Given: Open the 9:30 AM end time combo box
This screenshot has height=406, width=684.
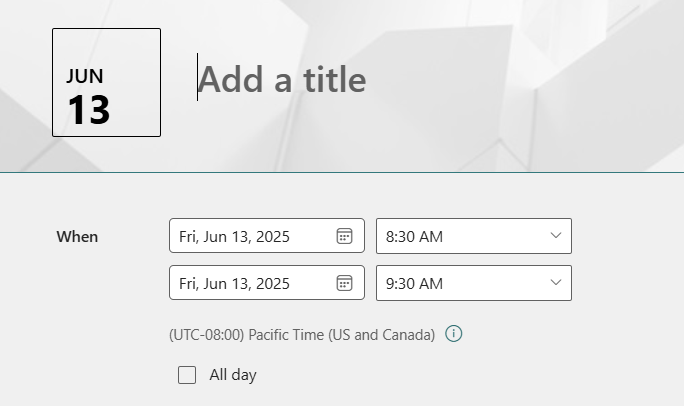Looking at the screenshot, I should click(474, 283).
